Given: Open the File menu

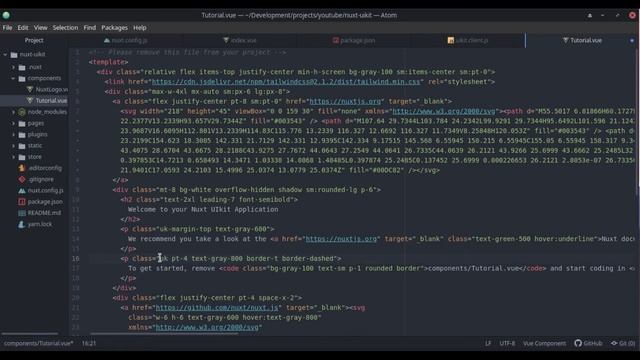Looking at the screenshot, I should click(7, 28).
